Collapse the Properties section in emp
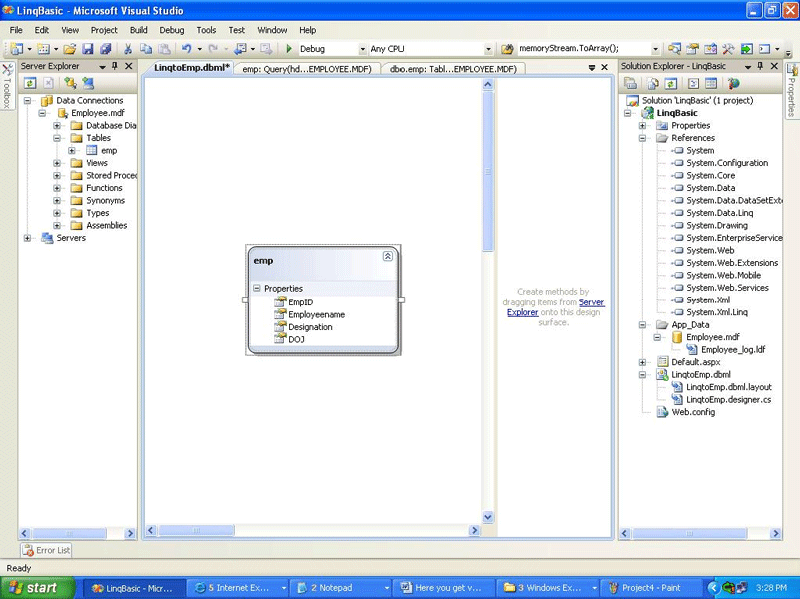The height and width of the screenshot is (599, 800). 257,289
